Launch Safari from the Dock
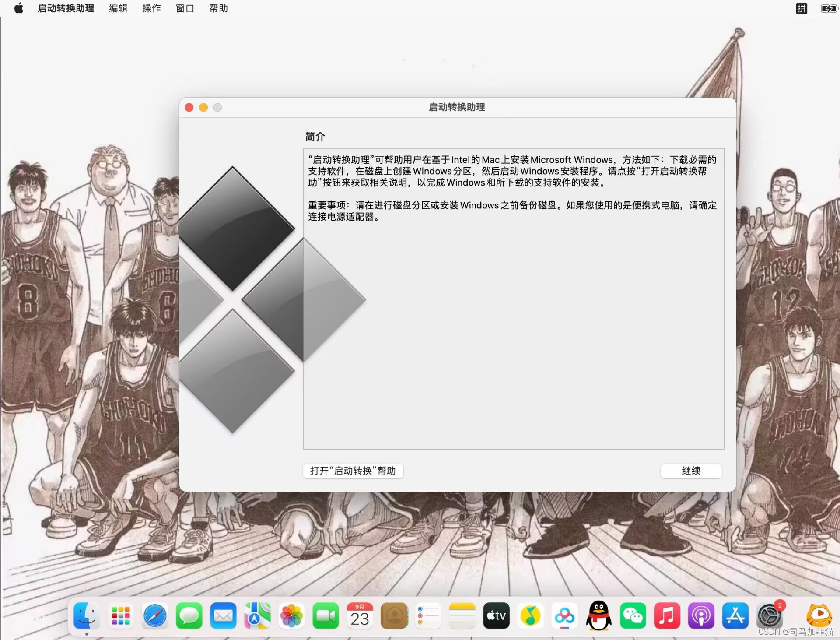 tap(155, 616)
